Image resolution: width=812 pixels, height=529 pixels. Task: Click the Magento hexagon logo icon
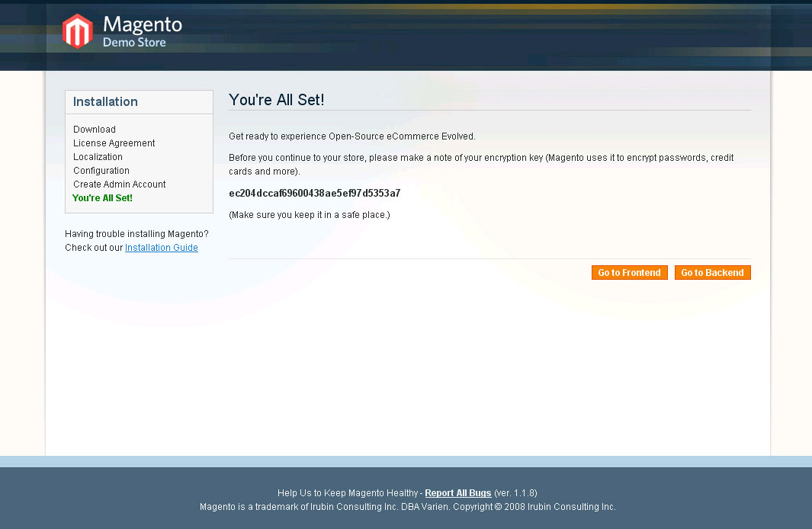(77, 31)
